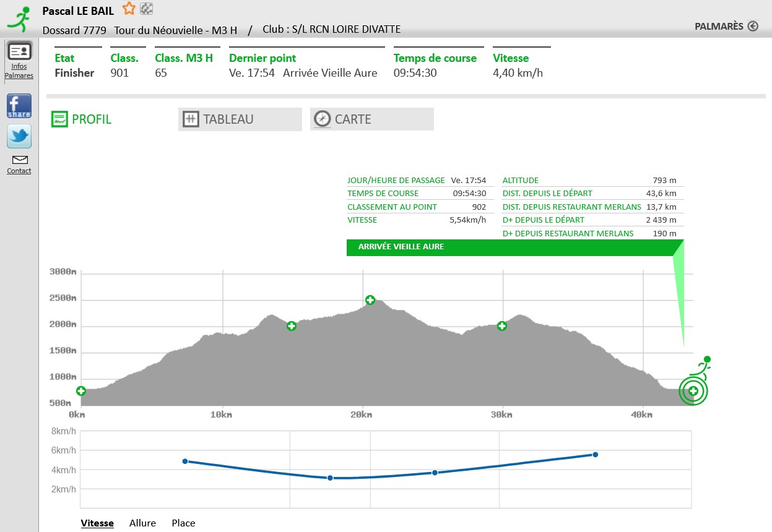
Task: Go back via the PALMARÈS arrow
Action: (753, 26)
